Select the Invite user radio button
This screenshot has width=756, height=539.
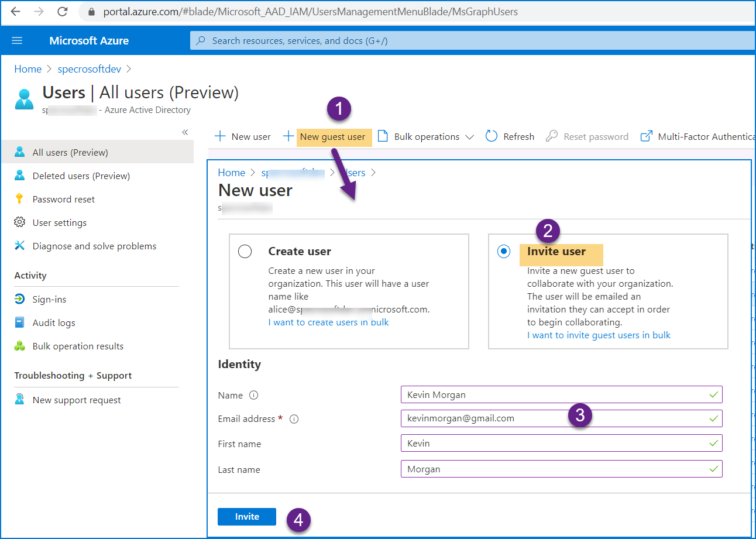[504, 251]
